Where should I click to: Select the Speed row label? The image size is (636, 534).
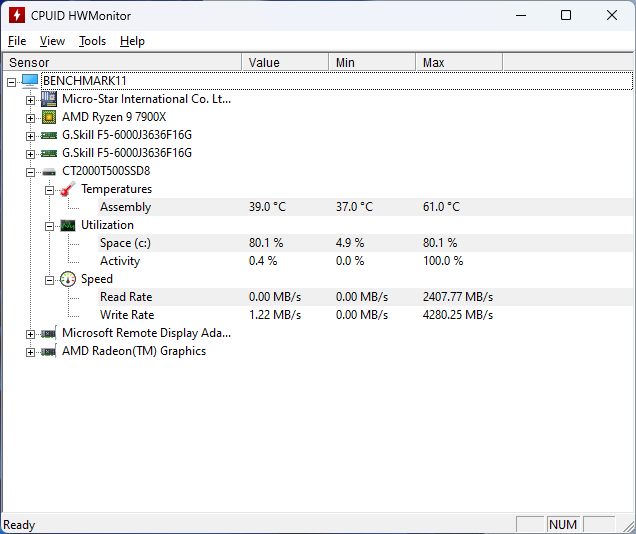pyautogui.click(x=97, y=279)
